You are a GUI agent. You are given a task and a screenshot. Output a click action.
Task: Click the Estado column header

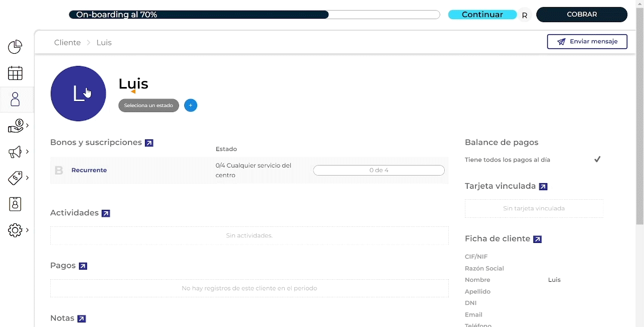[226, 149]
